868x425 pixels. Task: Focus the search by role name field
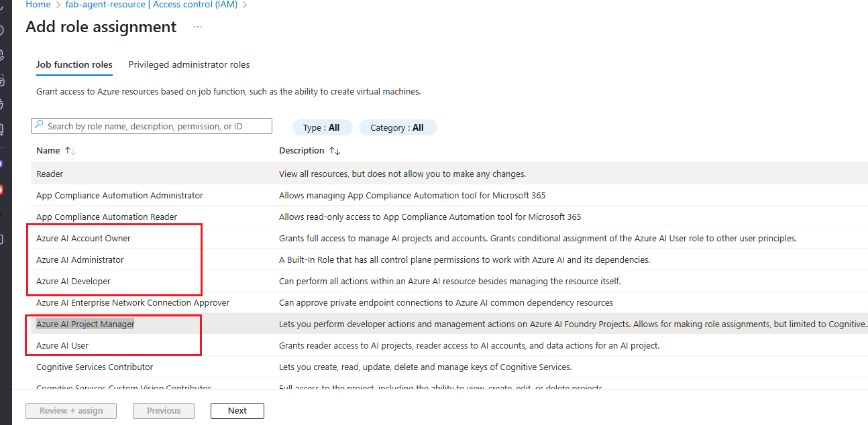(x=152, y=126)
